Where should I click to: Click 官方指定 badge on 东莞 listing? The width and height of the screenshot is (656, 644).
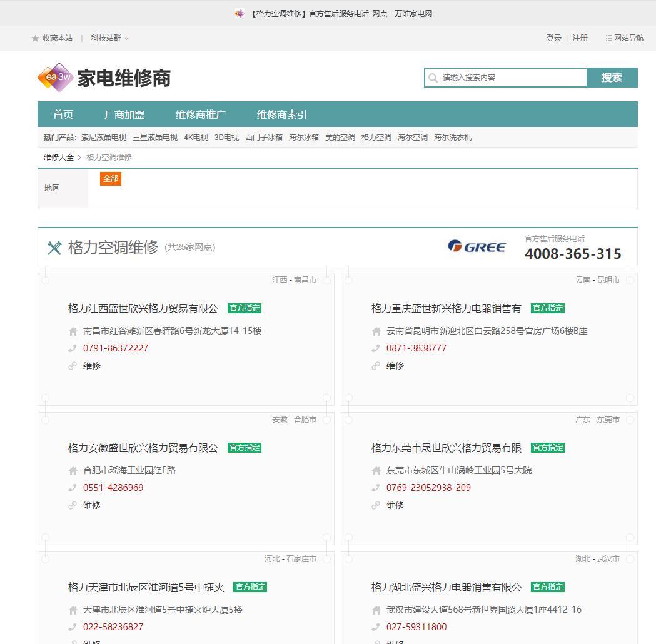point(548,448)
